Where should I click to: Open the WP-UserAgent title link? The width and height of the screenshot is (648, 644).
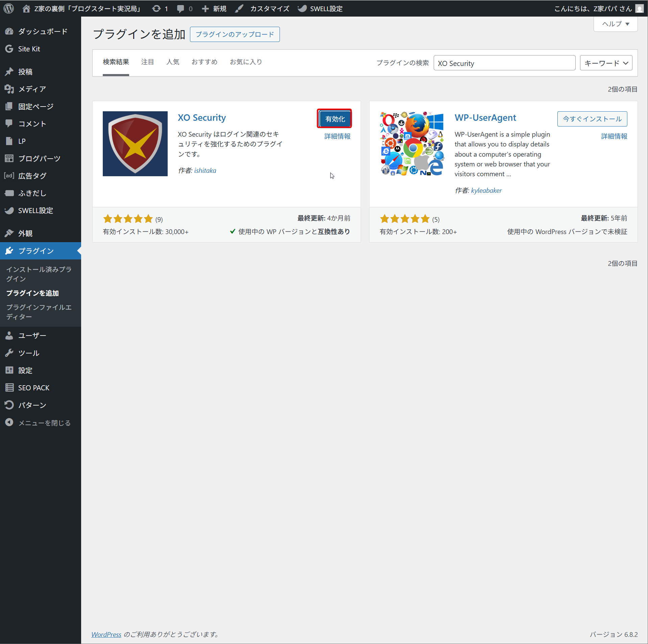485,117
